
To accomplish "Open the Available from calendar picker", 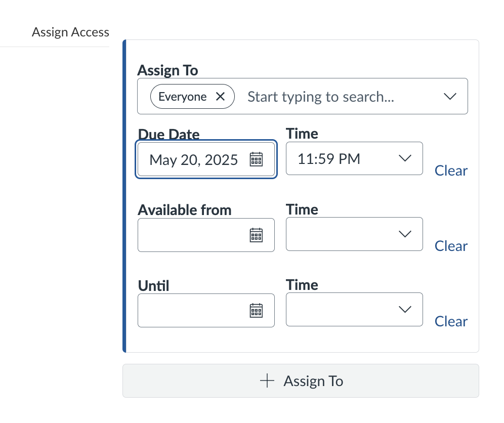I will 257,235.
